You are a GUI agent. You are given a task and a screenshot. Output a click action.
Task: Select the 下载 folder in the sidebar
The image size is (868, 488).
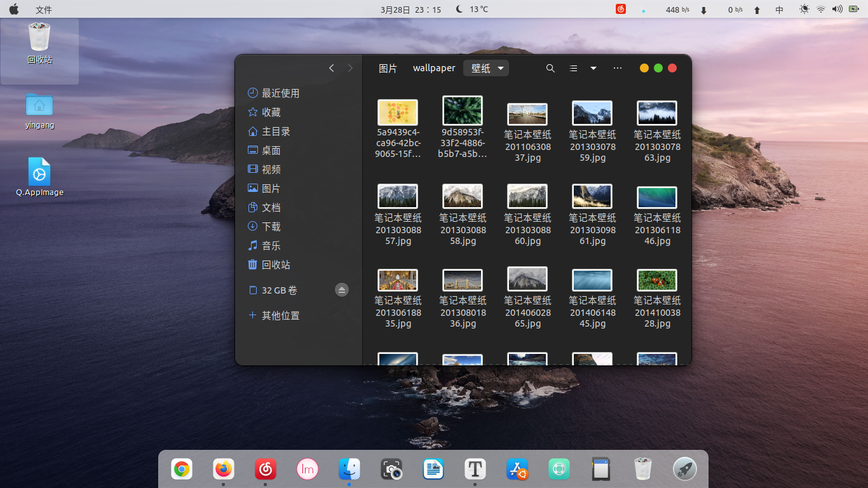point(271,226)
